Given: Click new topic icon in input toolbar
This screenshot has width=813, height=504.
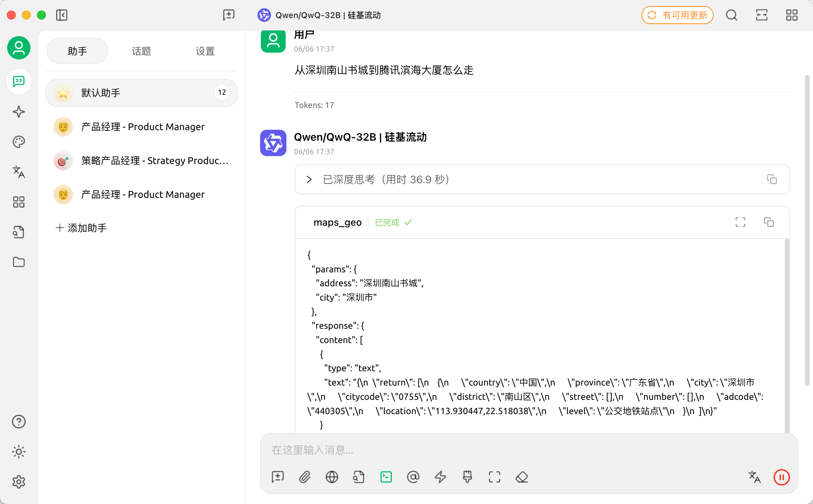Looking at the screenshot, I should [x=278, y=477].
